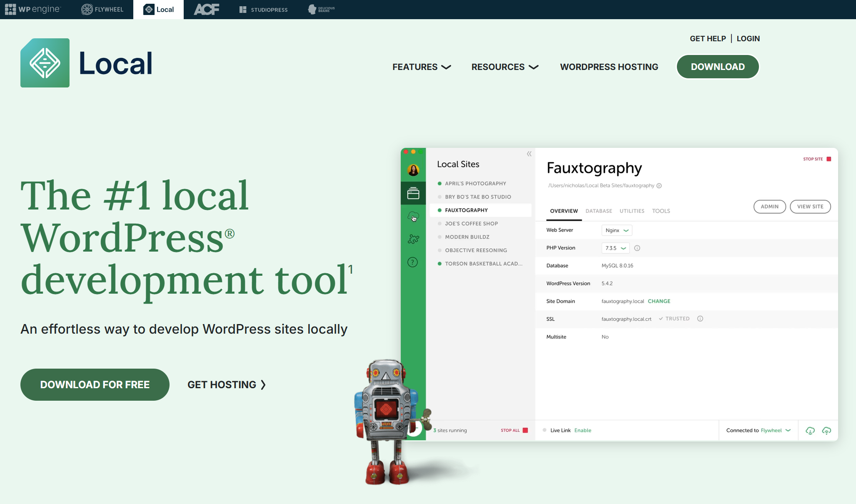Click the add-ons puzzle piece sidebar icon
This screenshot has height=504, width=856.
click(x=413, y=239)
